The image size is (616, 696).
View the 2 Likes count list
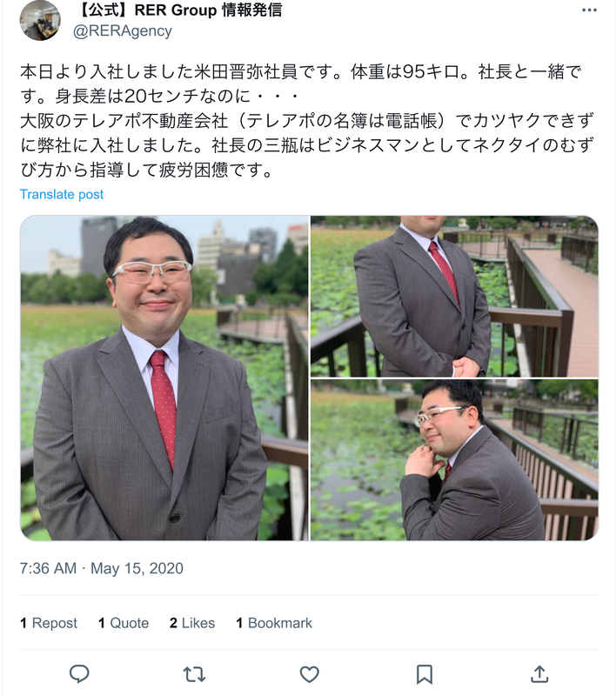click(x=192, y=623)
